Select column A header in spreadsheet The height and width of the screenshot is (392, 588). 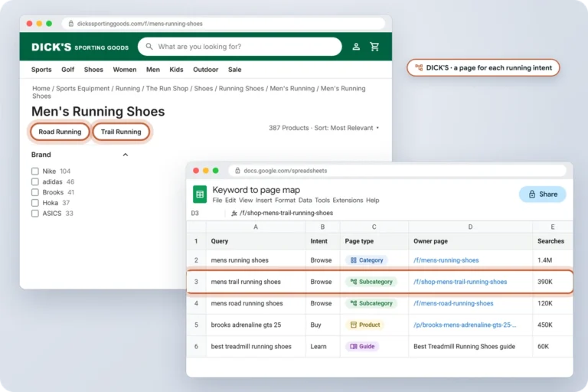[256, 227]
